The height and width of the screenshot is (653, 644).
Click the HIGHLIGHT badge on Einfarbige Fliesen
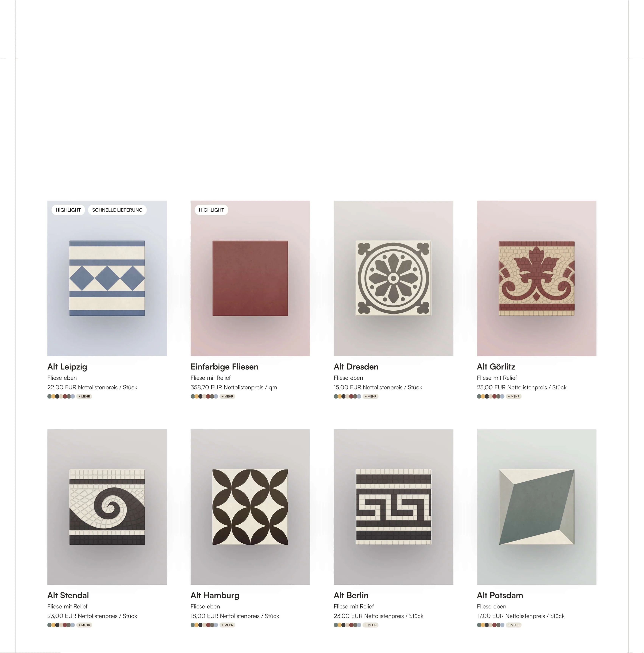[211, 210]
